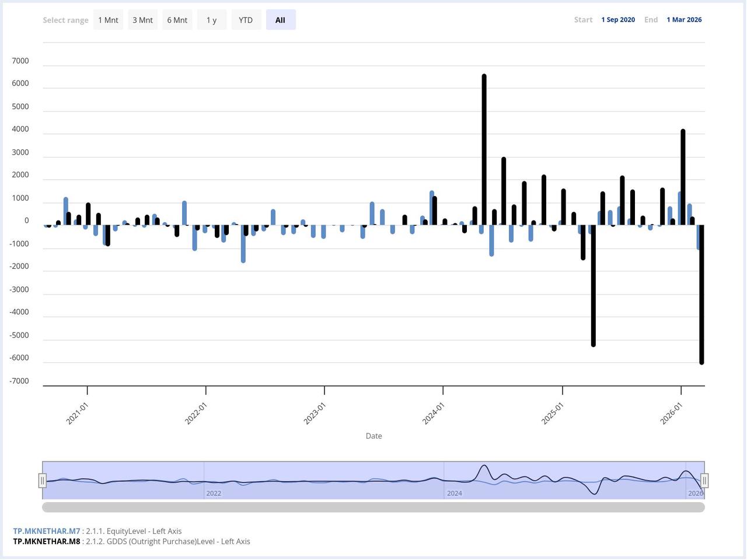Click the horizontal scrollbar below the navigator

(x=373, y=507)
